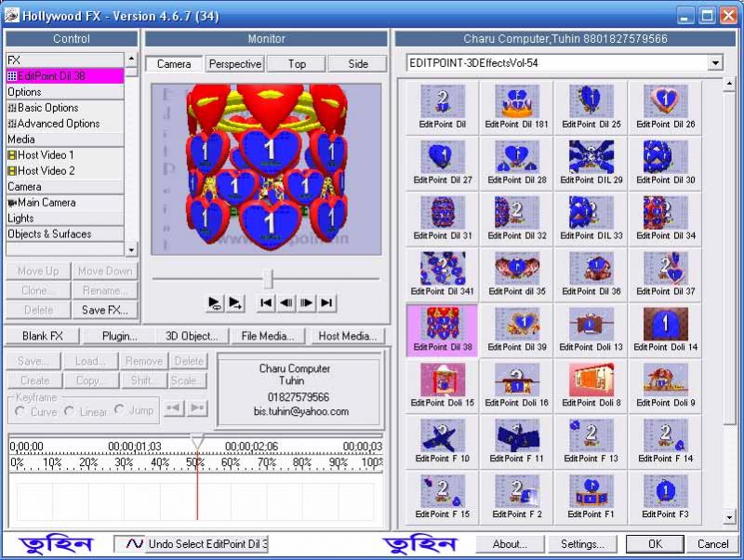Click the monitor preview position slider handle
The height and width of the screenshot is (560, 744).
269,278
